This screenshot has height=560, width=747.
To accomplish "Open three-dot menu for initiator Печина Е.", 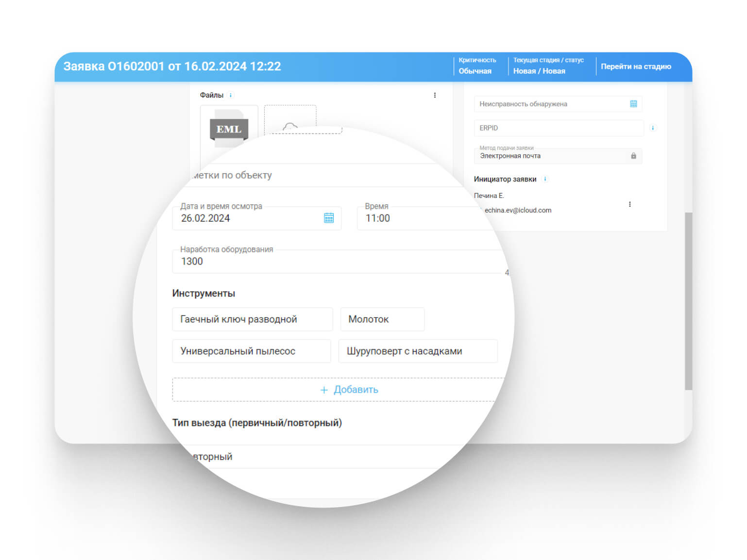I will 630,204.
